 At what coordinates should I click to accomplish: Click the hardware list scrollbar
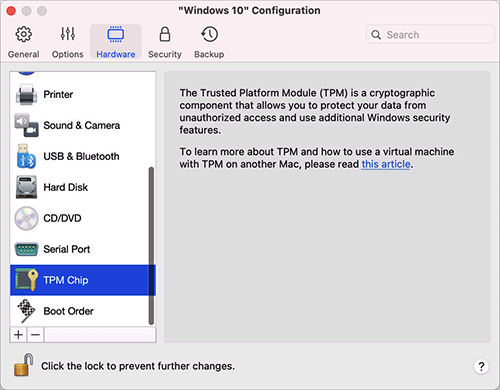pos(151,246)
